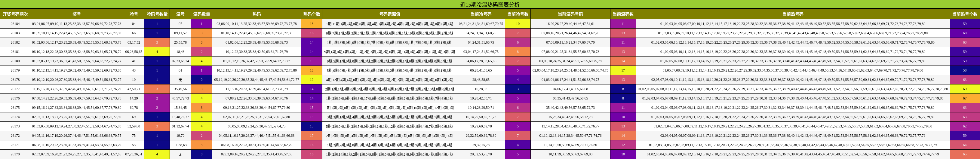
Task: Click 当前冷号数 cell 3 in row 26177
Action: 518,89
